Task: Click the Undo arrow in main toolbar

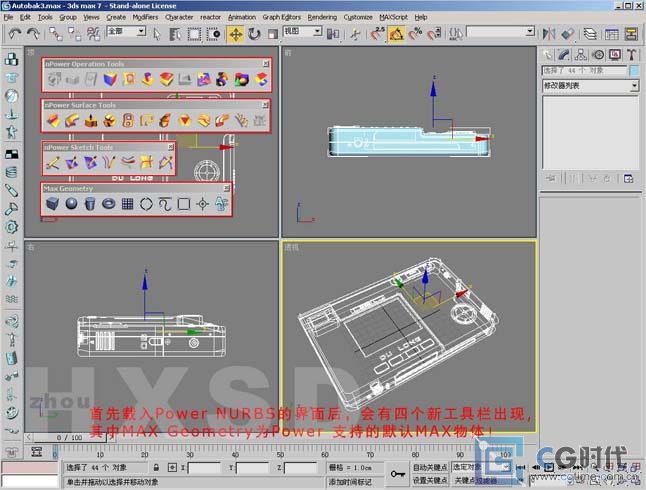Action: click(x=14, y=34)
